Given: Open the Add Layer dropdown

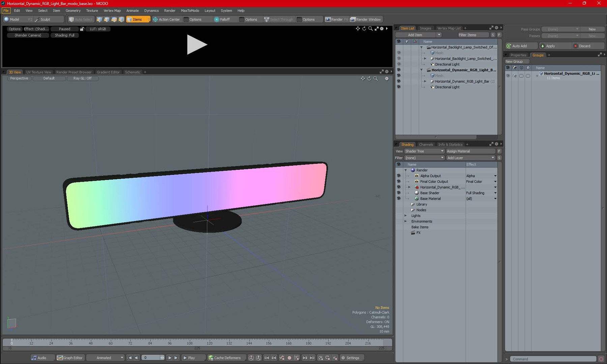Looking at the screenshot, I should [x=471, y=158].
